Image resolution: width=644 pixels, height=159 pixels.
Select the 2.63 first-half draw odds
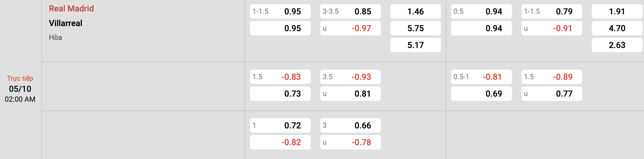click(x=617, y=45)
